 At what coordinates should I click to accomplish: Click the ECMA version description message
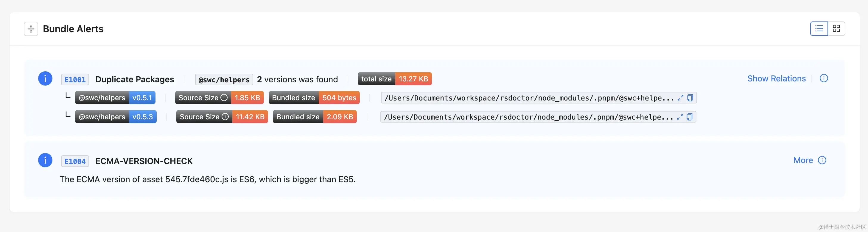[x=208, y=179]
